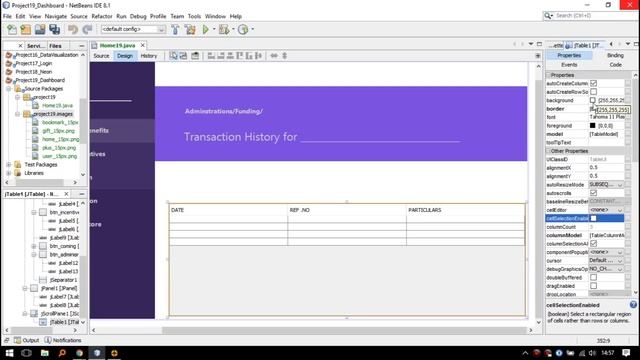Click the model property editor button

[628, 134]
